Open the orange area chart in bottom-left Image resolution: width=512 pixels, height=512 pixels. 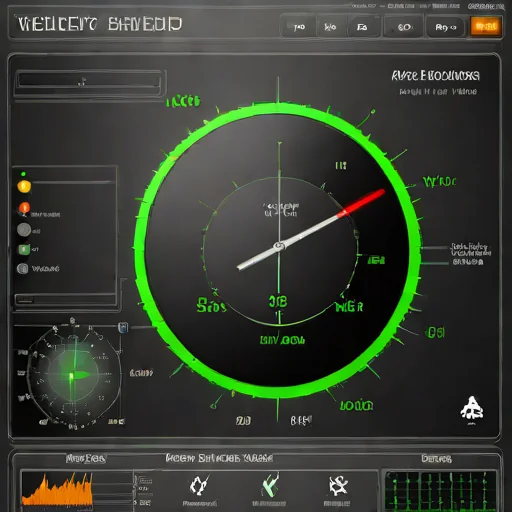click(57, 489)
